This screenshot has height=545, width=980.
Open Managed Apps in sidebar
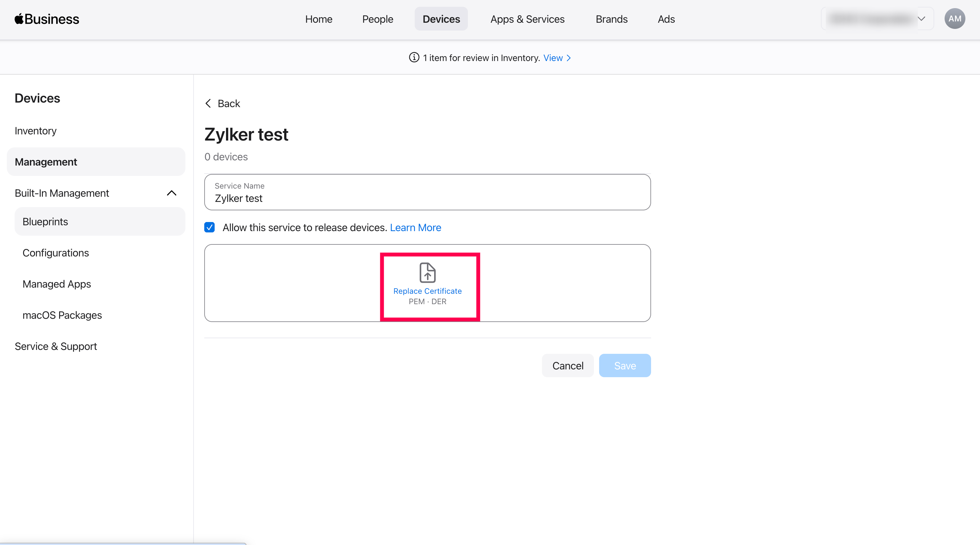57,284
